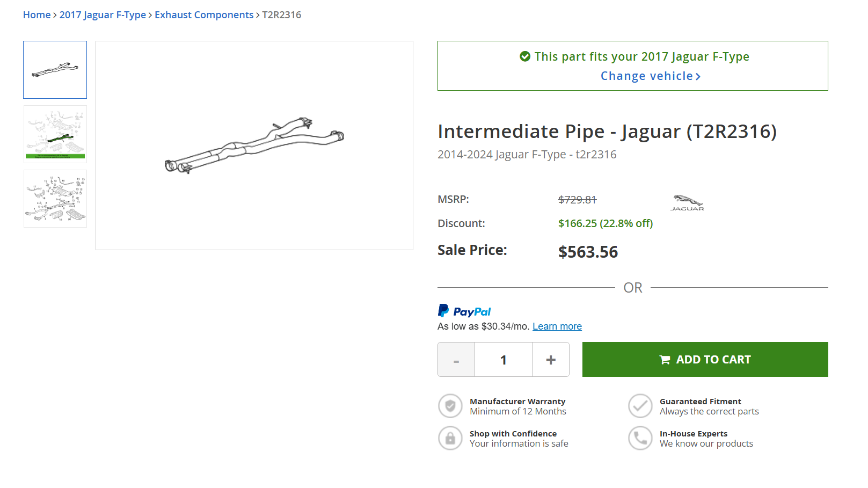
Task: Navigate to 2017 Jaguar F-Type breadcrumb
Action: click(103, 15)
